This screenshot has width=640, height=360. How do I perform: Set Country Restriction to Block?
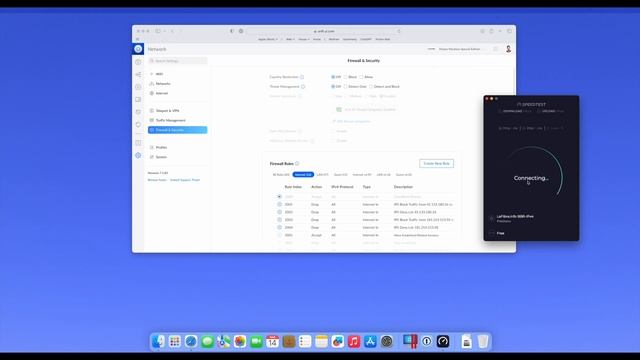click(350, 77)
